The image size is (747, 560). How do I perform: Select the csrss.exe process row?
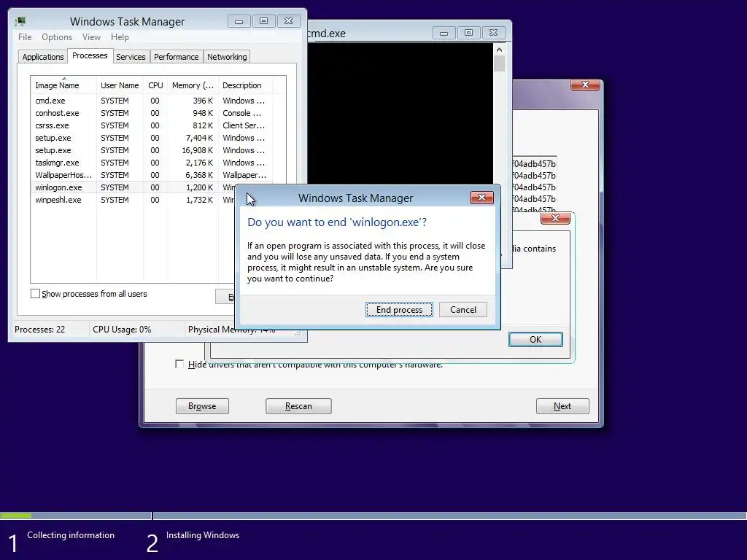[152, 125]
